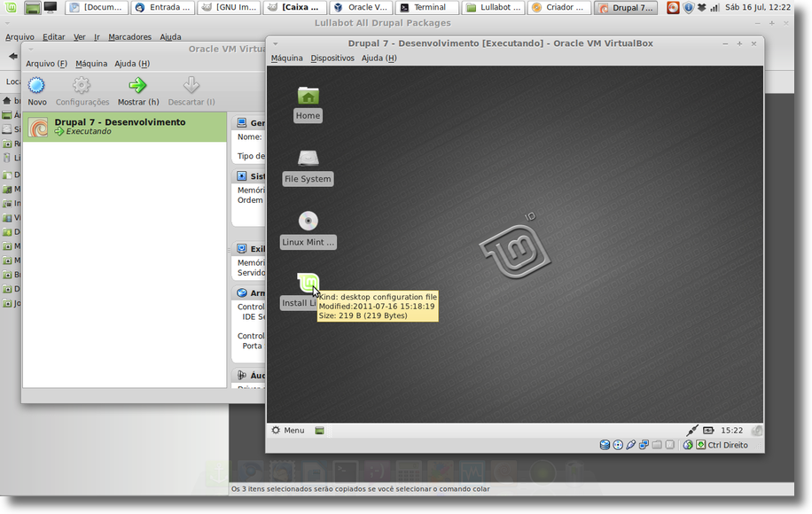
Task: Click the red disc tray icon
Action: click(x=673, y=7)
